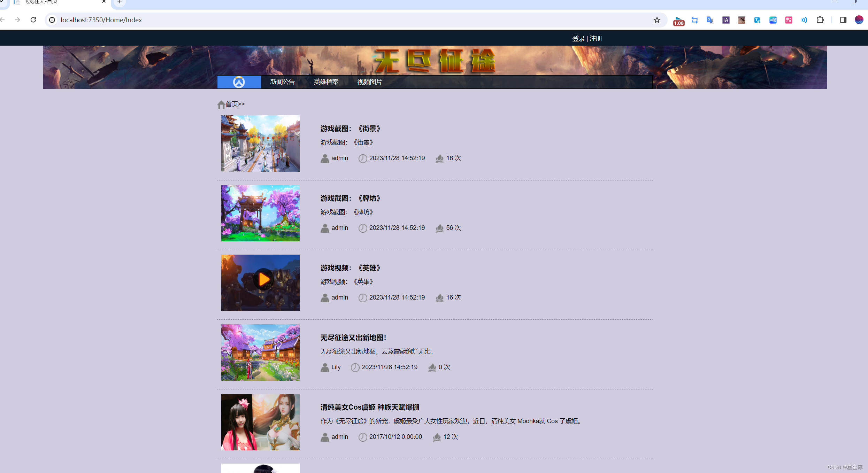Open the browser extensions puzzle icon
Screen dimensions: 868x473
pyautogui.click(x=820, y=20)
